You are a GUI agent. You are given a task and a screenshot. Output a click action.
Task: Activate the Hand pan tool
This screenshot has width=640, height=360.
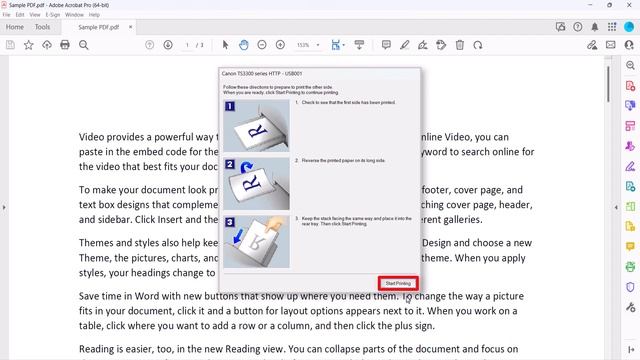(x=244, y=45)
